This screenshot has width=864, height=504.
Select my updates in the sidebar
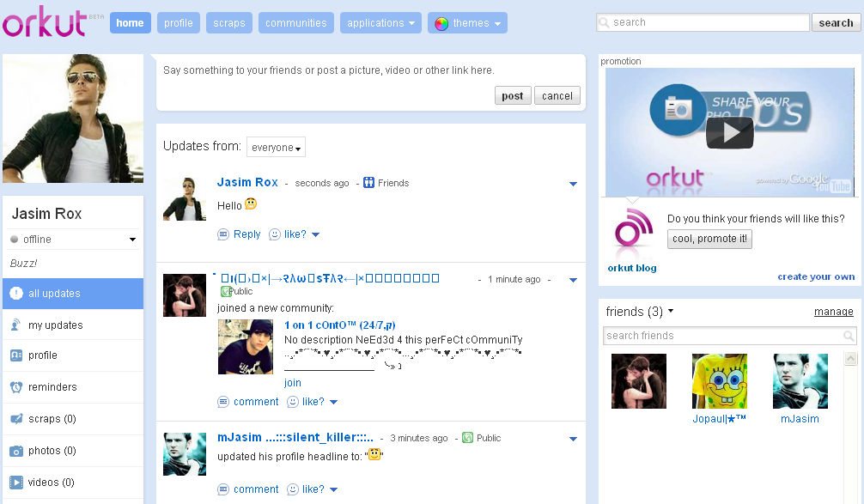tap(73, 325)
